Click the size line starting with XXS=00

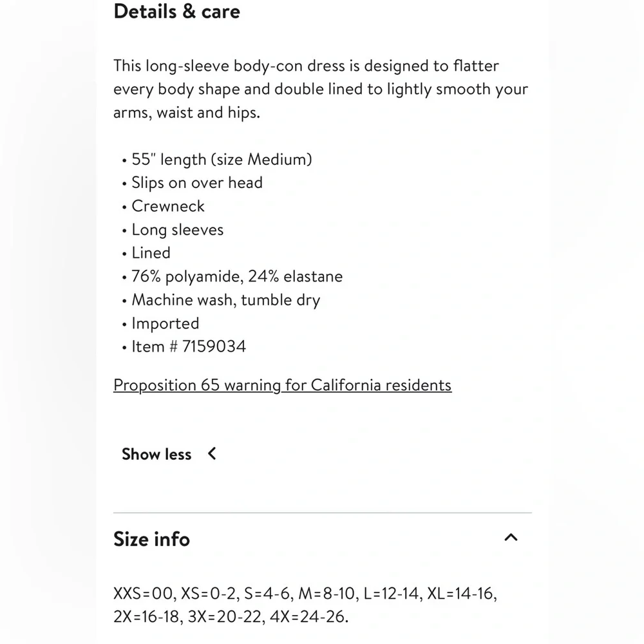point(305,593)
